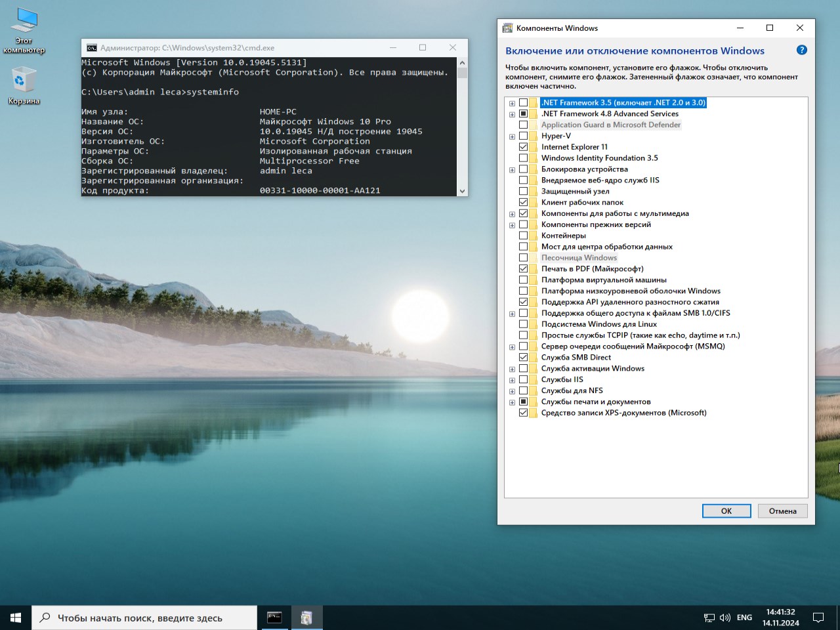Select 'Простые службы TCPIP' row
The width and height of the screenshot is (840, 630).
640,335
